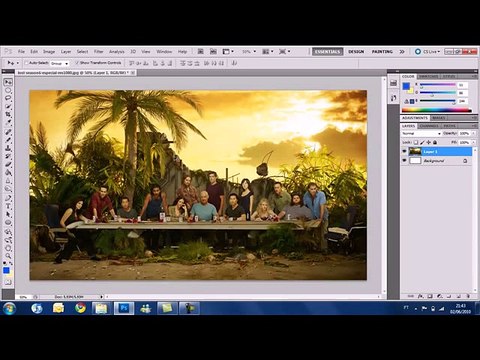This screenshot has height=360, width=480.
Task: Open the layer Fill arrow dropdown
Action: (x=472, y=142)
